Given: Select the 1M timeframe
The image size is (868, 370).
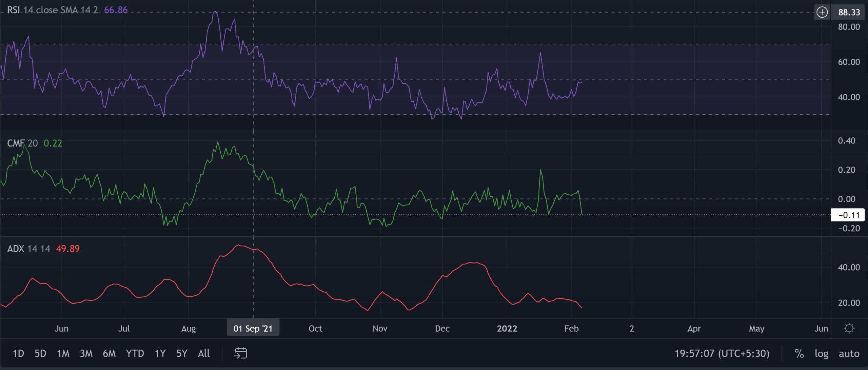Looking at the screenshot, I should [62, 353].
